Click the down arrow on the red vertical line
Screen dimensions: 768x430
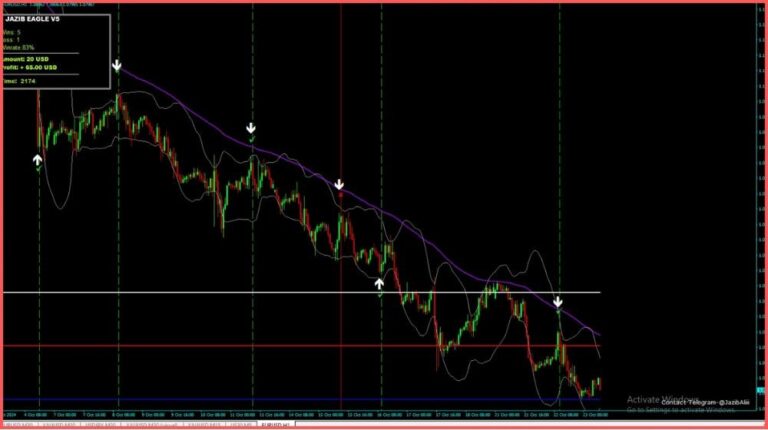point(340,185)
